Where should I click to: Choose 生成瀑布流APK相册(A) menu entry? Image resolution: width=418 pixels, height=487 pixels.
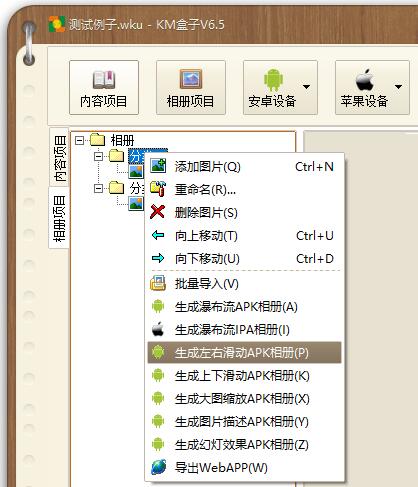(244, 307)
